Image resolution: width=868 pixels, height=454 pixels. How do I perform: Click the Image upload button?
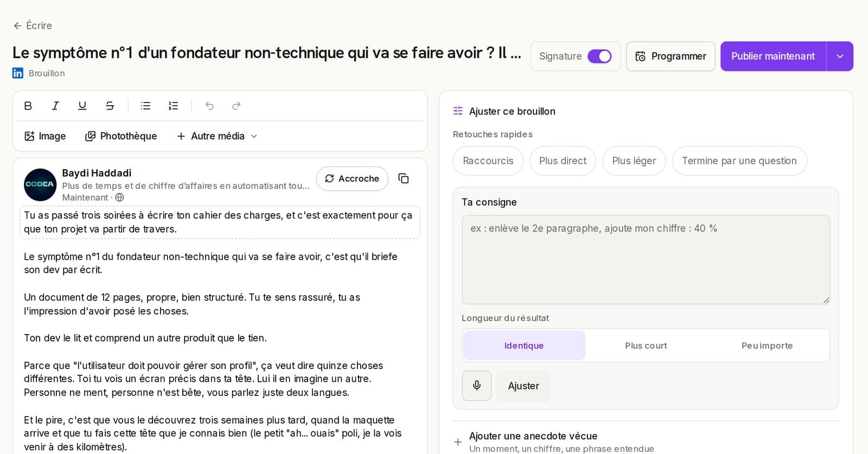click(45, 136)
